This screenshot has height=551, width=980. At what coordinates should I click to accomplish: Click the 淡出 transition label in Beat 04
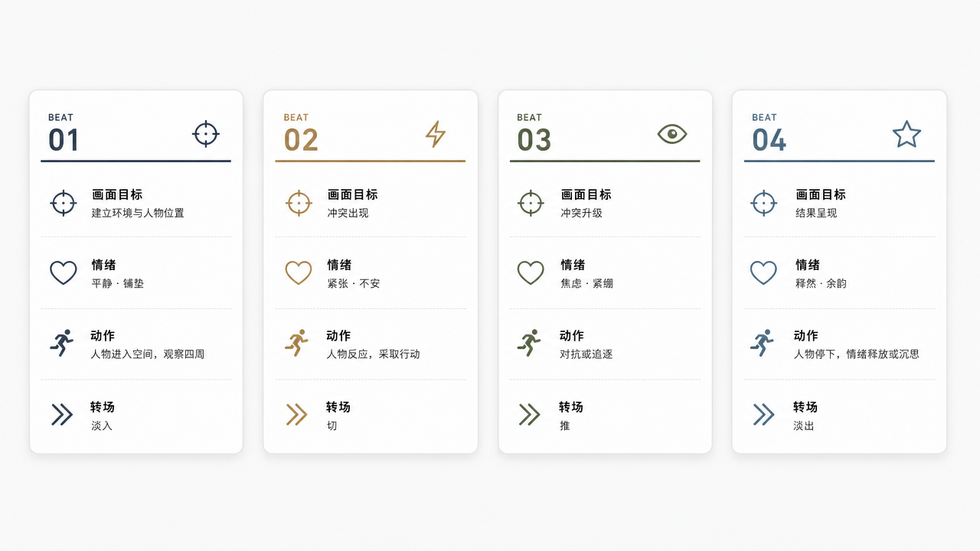pos(804,425)
